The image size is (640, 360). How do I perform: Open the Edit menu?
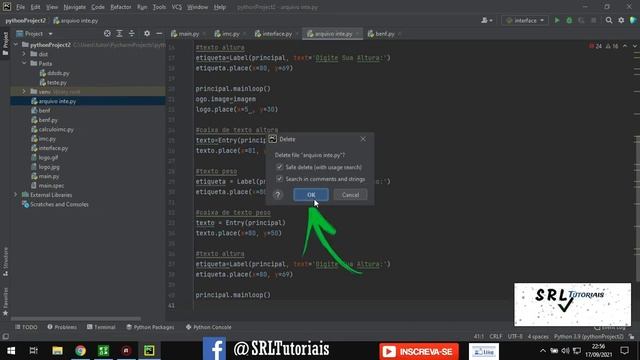point(36,7)
